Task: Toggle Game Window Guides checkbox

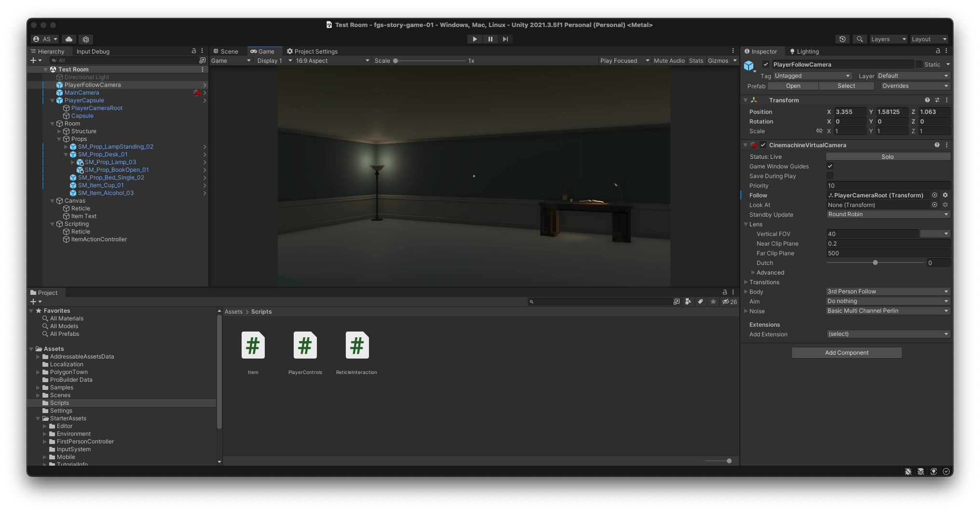Action: point(830,166)
